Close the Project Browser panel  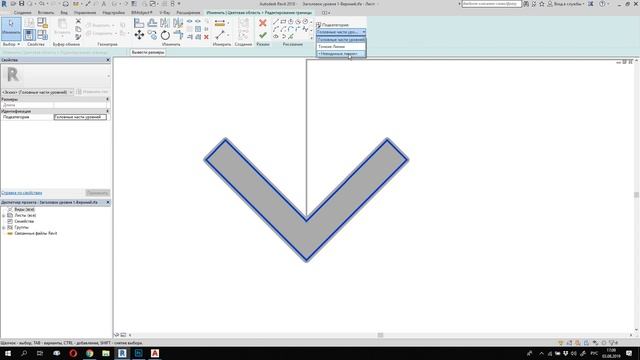point(108,202)
